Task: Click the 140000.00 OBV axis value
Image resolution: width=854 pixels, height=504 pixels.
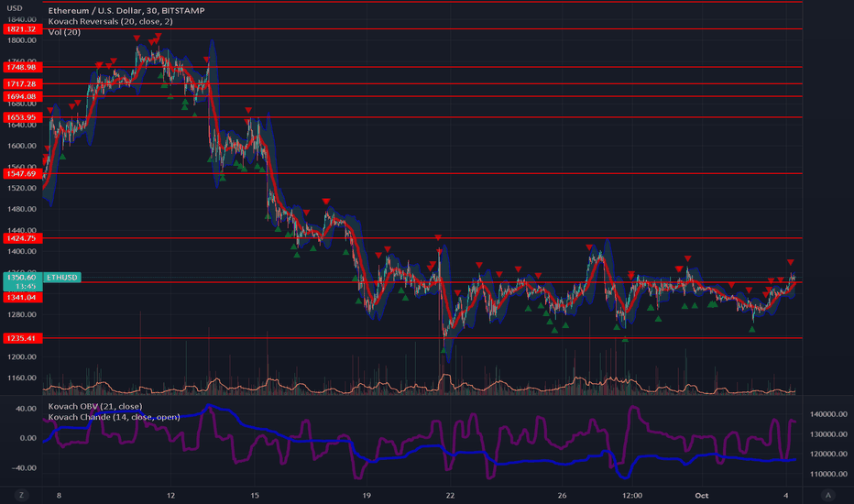Action: 828,414
